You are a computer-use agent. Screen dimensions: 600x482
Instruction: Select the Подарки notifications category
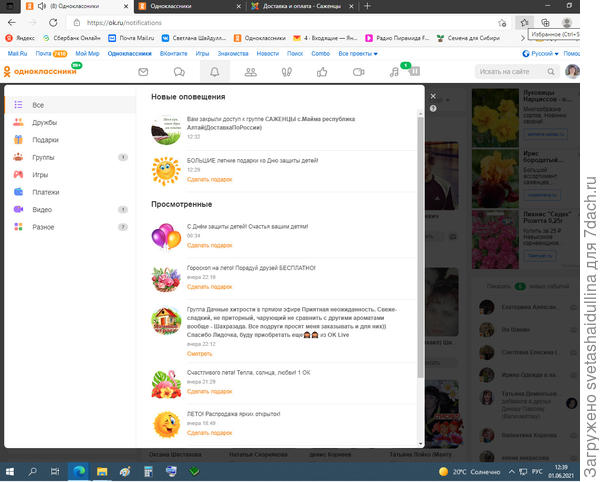click(x=70, y=140)
